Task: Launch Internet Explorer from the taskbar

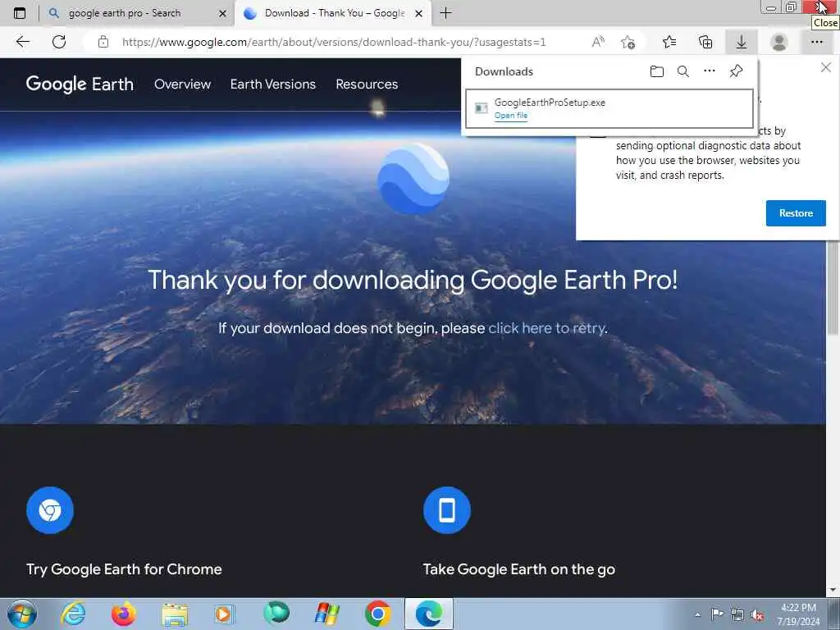Action: coord(73,614)
